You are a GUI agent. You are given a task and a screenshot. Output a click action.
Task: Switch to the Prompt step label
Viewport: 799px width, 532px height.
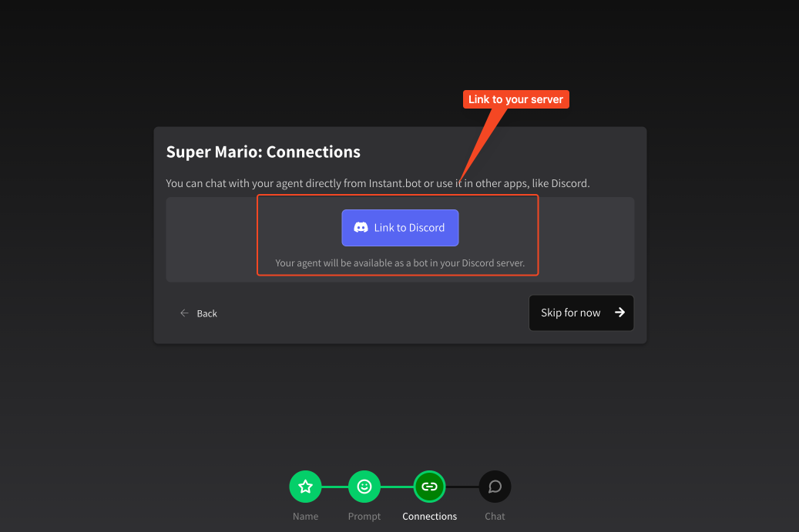(364, 517)
